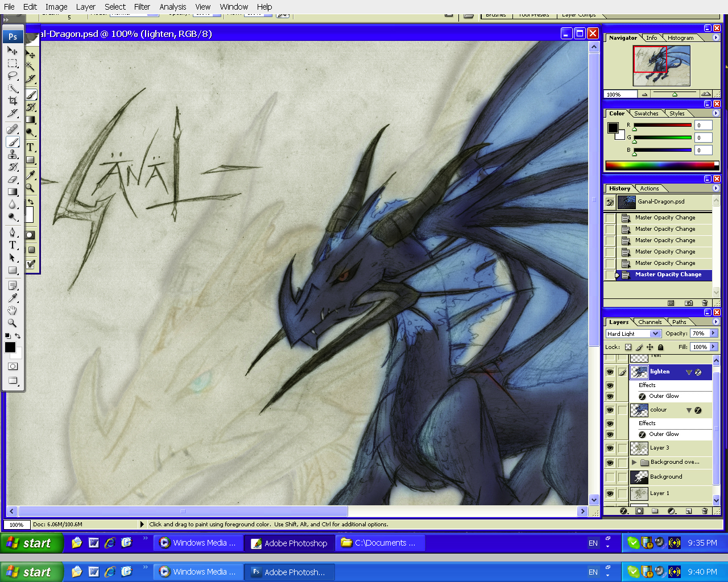Open the Image menu
This screenshot has width=728, height=582.
click(56, 7)
